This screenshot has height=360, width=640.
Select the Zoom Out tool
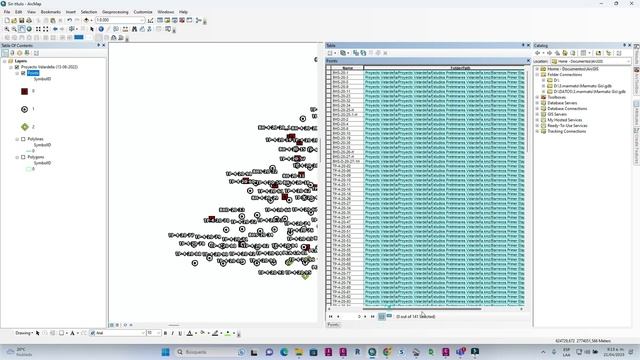[14, 29]
